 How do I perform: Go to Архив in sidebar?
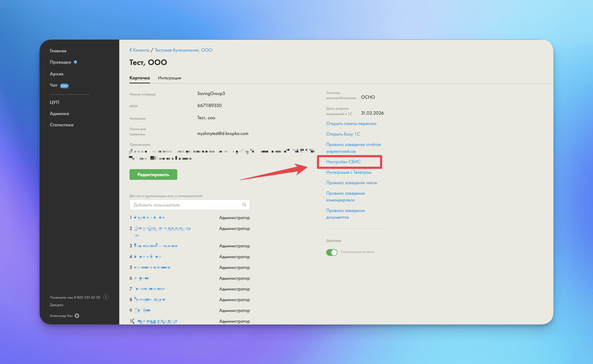tap(57, 74)
